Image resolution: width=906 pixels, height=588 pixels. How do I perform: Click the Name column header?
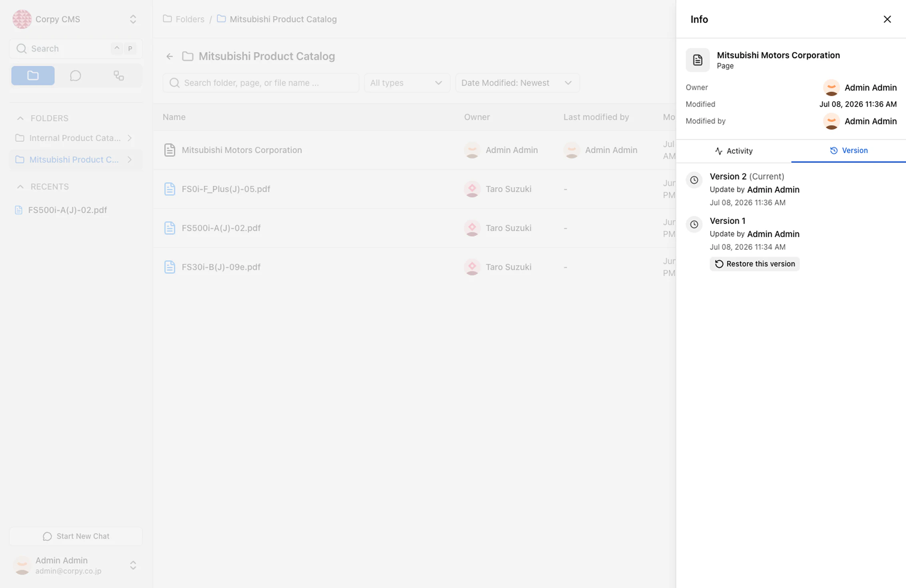pos(174,117)
